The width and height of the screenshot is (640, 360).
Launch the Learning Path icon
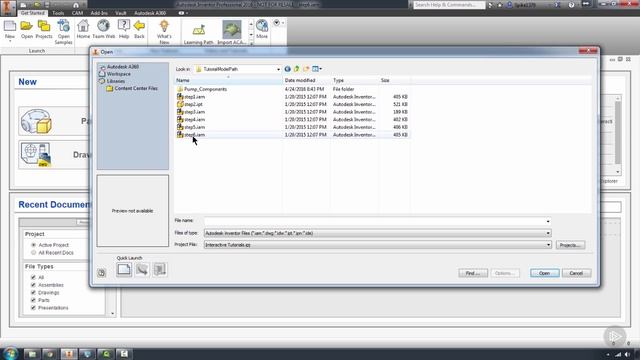coord(198,30)
